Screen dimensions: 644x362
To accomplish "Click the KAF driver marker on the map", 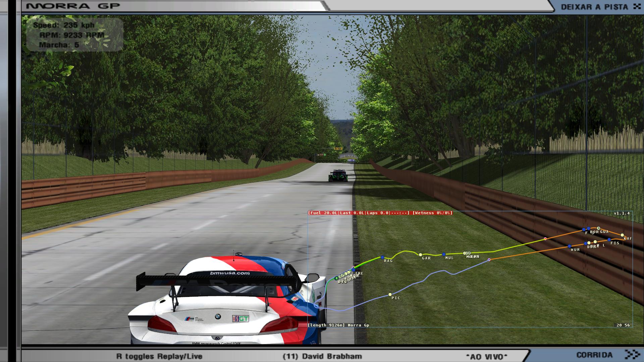I will click(622, 235).
